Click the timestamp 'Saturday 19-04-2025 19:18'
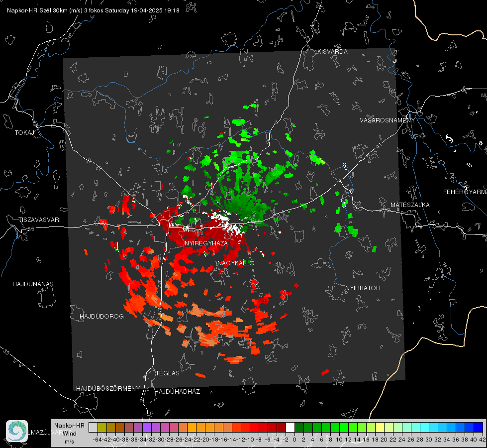 pos(142,10)
